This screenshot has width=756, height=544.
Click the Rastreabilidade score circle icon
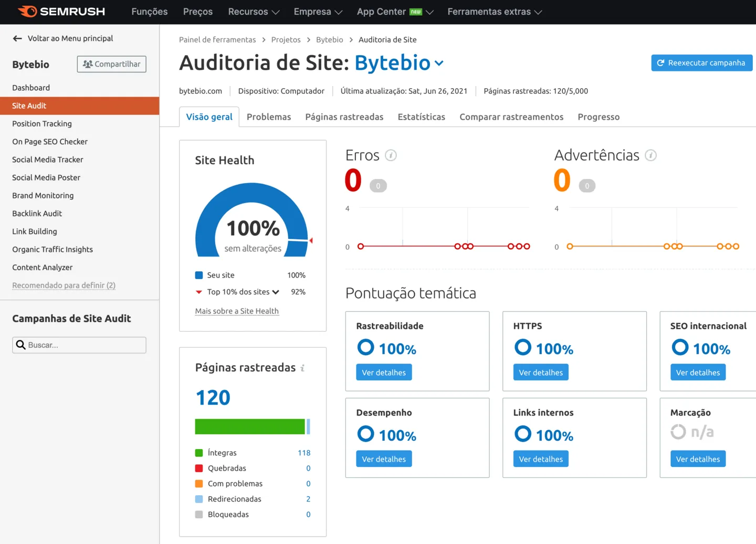click(x=365, y=347)
